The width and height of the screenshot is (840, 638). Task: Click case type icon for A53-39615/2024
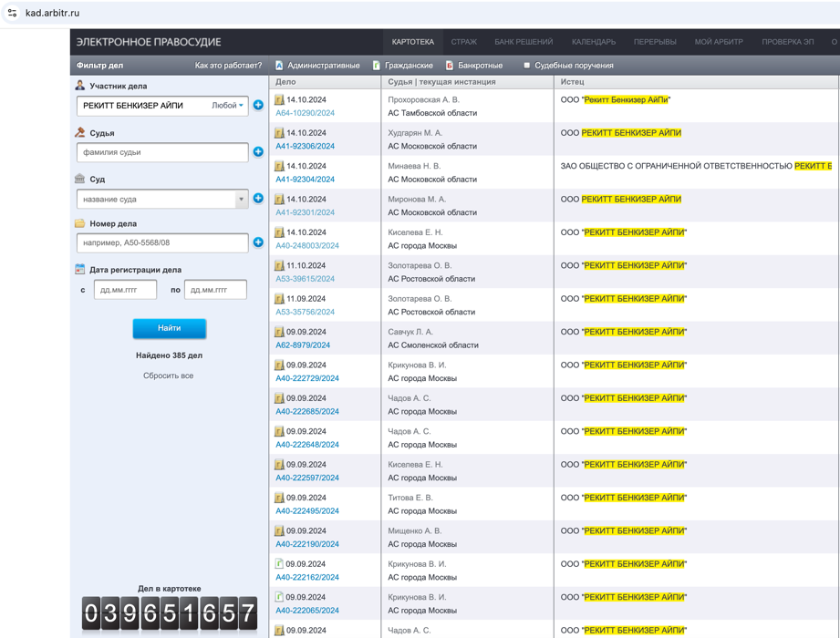click(x=279, y=265)
